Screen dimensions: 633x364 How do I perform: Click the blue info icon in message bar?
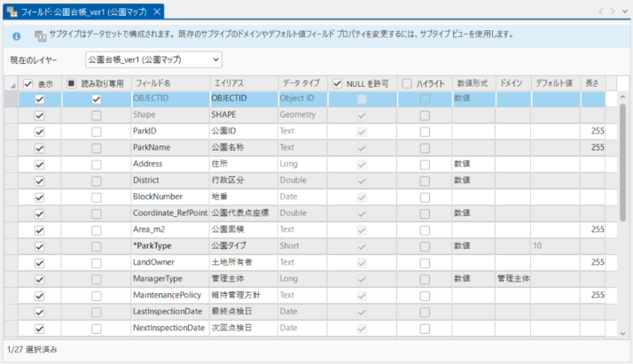click(17, 35)
